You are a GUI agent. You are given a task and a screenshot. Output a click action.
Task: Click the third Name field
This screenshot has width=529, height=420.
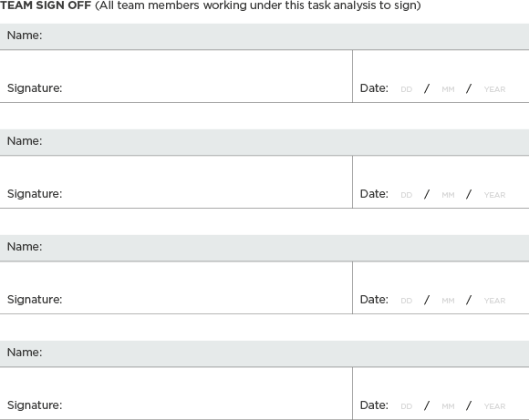[x=264, y=248]
